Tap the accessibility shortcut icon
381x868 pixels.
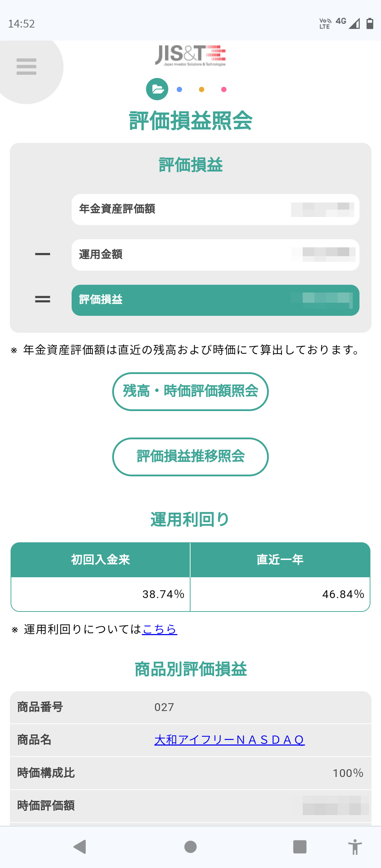coord(355,846)
